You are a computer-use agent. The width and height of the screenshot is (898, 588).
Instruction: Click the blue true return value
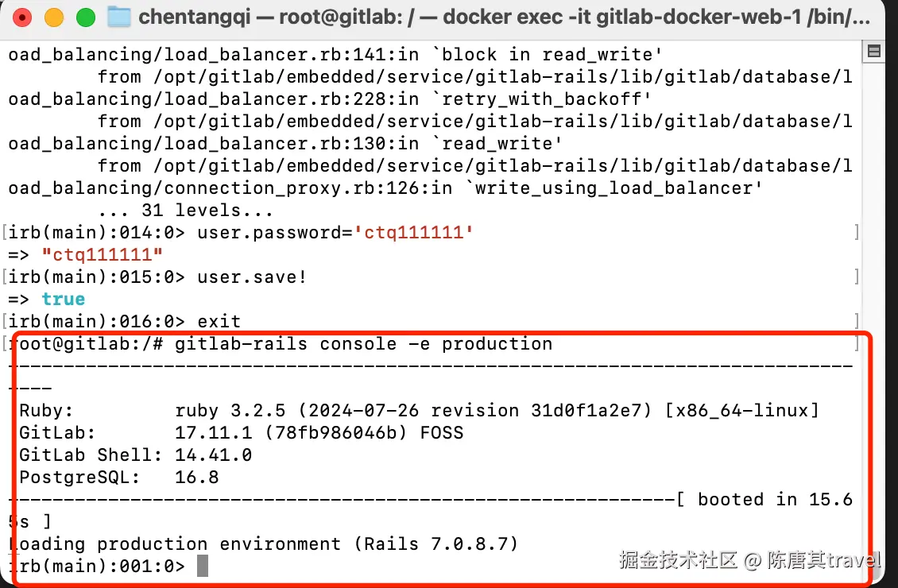point(63,299)
